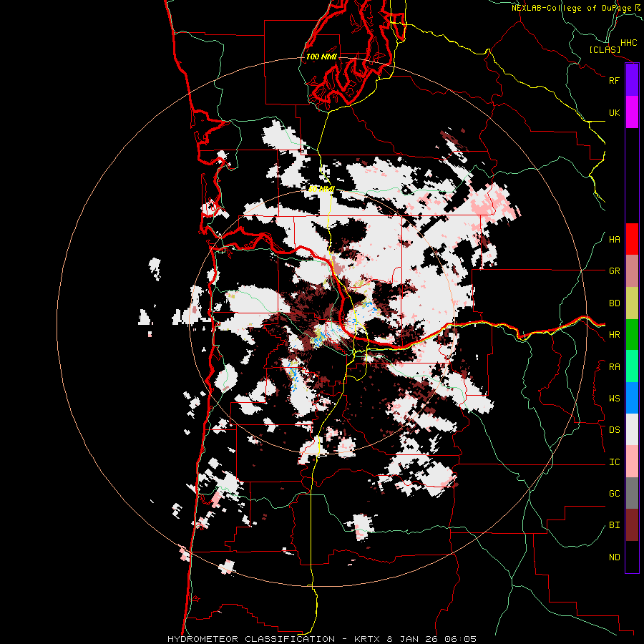Screen dimensions: 644x644
Task: Click the green HR legend swatch
Action: click(632, 335)
